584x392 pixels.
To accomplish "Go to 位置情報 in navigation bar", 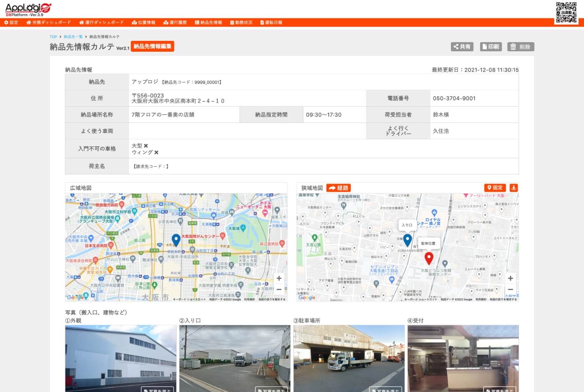I will (143, 23).
